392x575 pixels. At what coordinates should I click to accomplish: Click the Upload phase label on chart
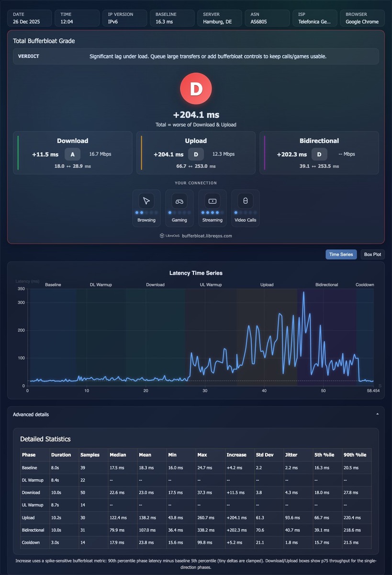tap(267, 285)
